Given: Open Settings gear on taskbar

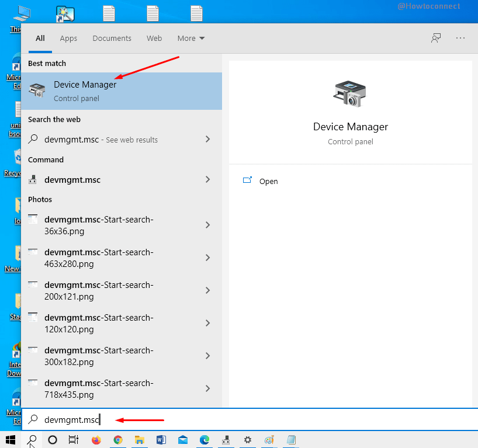Looking at the screenshot, I should click(248, 440).
